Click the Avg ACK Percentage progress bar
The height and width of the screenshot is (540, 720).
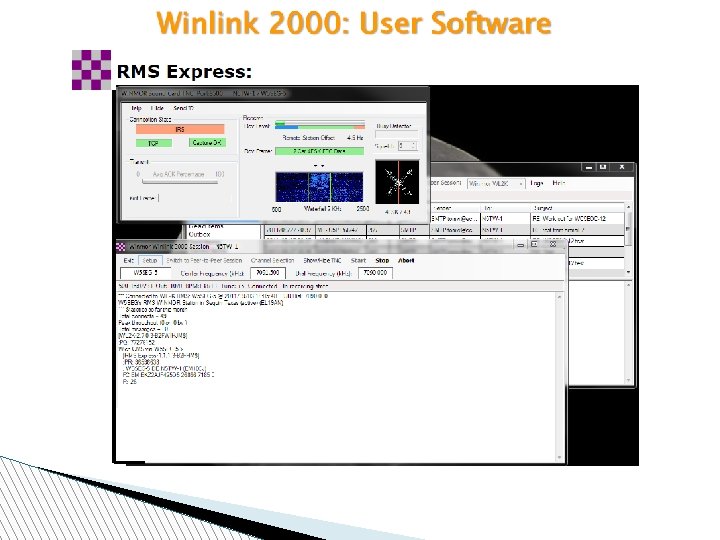[x=180, y=182]
